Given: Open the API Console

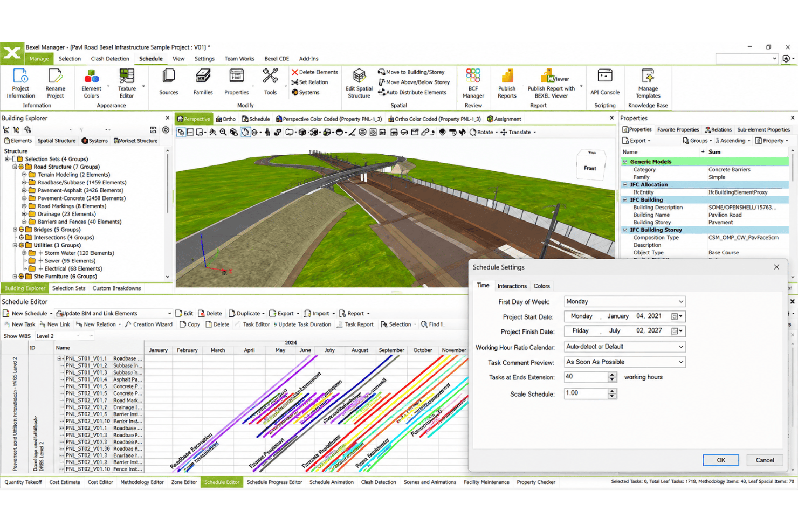Looking at the screenshot, I should [605, 82].
